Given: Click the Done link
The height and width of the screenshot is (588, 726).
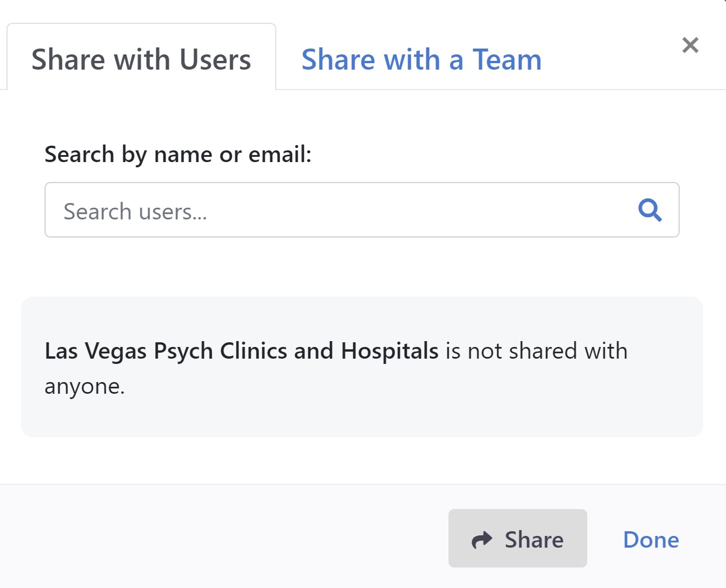Looking at the screenshot, I should tap(650, 539).
